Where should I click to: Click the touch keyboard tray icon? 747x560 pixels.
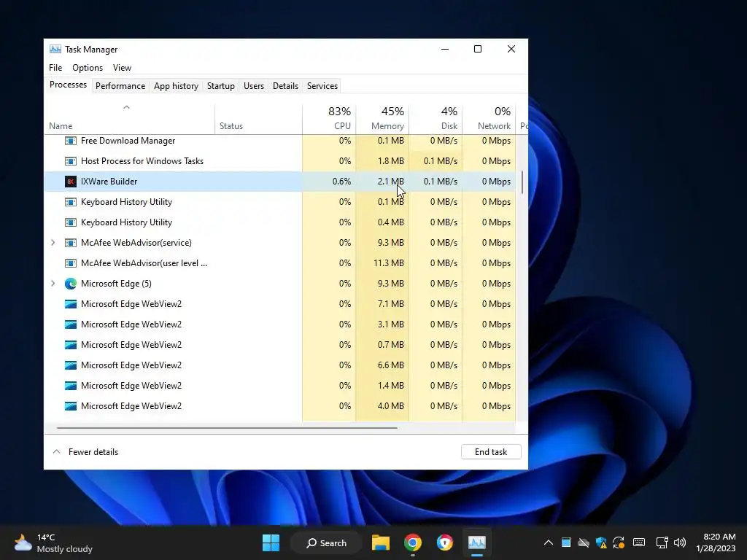click(639, 542)
